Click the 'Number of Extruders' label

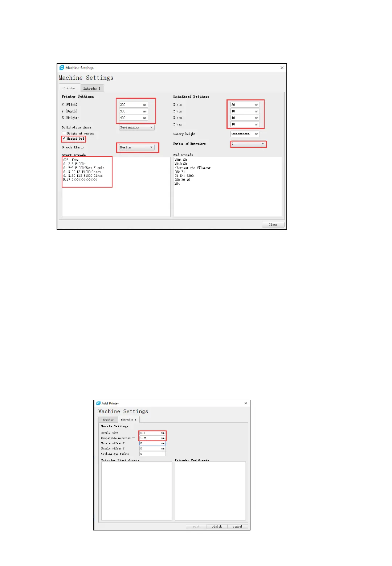pos(189,144)
